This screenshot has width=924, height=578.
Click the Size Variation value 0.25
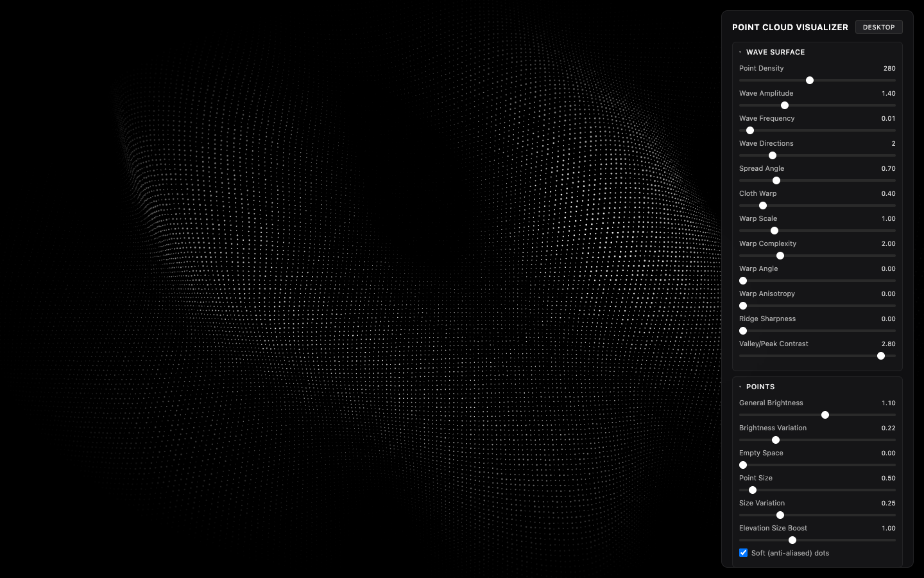click(889, 503)
